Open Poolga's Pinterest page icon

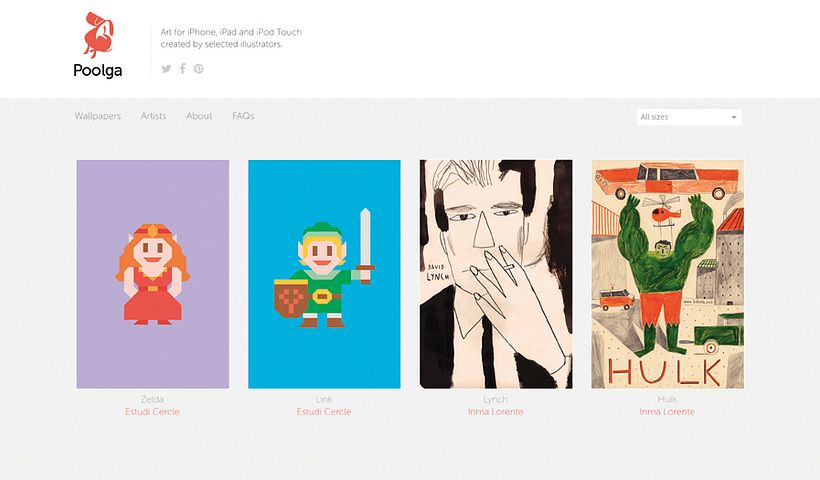point(199,69)
